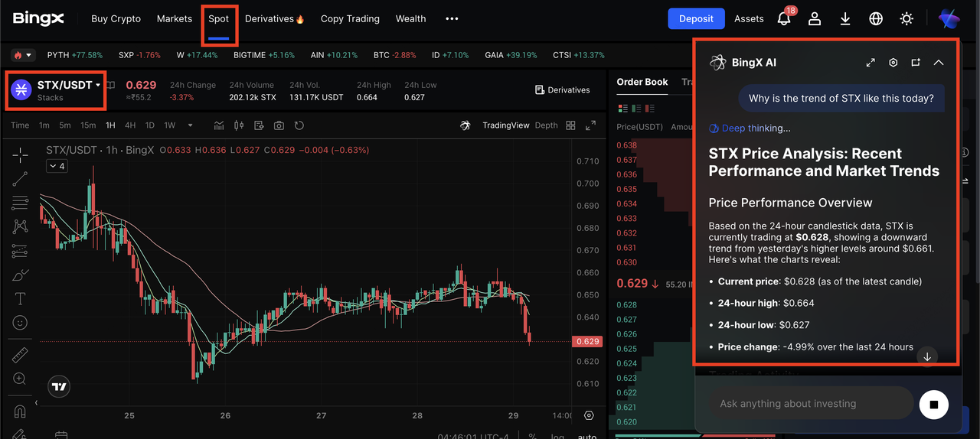The height and width of the screenshot is (439, 980).
Task: Expand the 4 indicators legend toggle
Action: [x=57, y=166]
